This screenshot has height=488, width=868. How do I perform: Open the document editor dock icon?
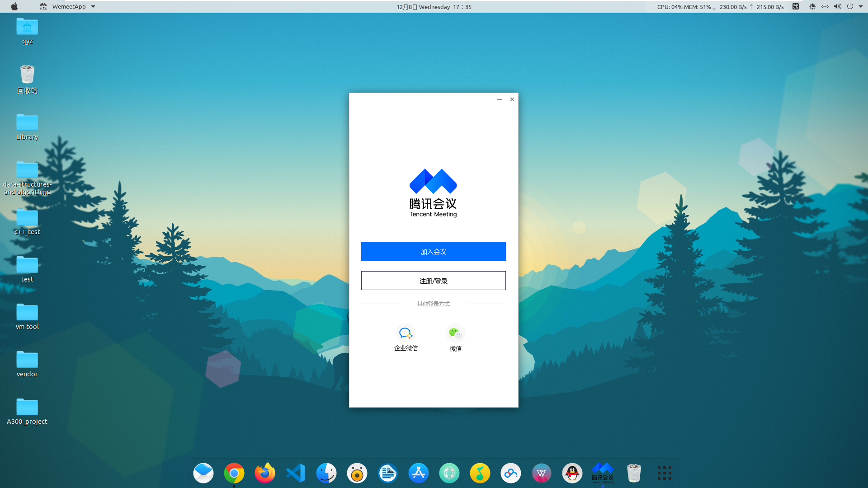[x=388, y=473]
